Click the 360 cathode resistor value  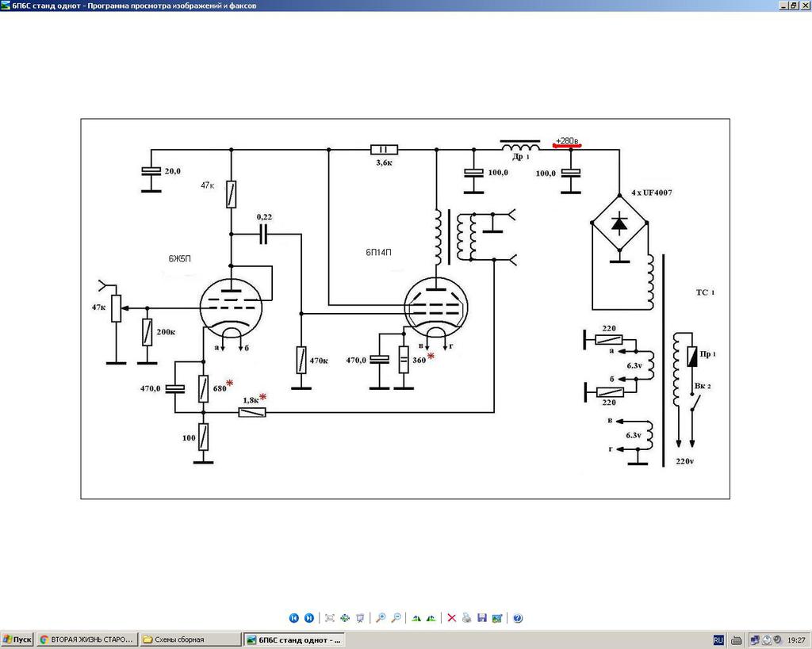point(419,360)
